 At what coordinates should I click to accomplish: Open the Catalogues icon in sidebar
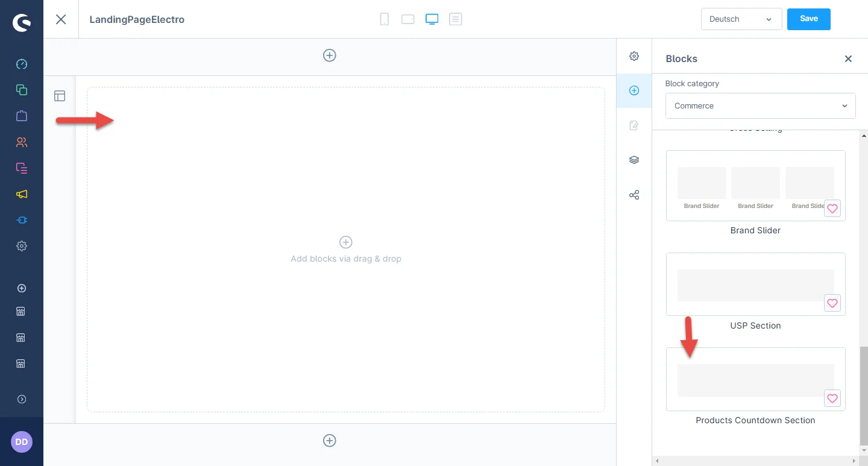point(22,90)
